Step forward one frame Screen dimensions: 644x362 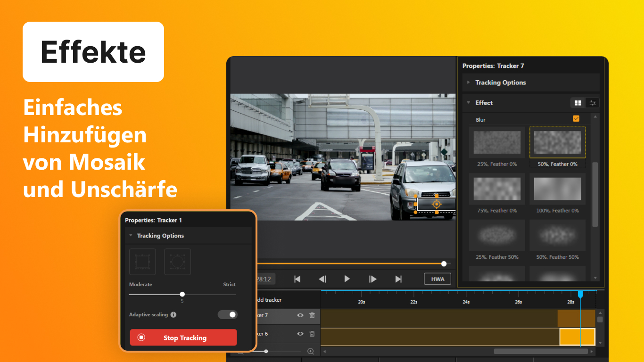pyautogui.click(x=372, y=279)
